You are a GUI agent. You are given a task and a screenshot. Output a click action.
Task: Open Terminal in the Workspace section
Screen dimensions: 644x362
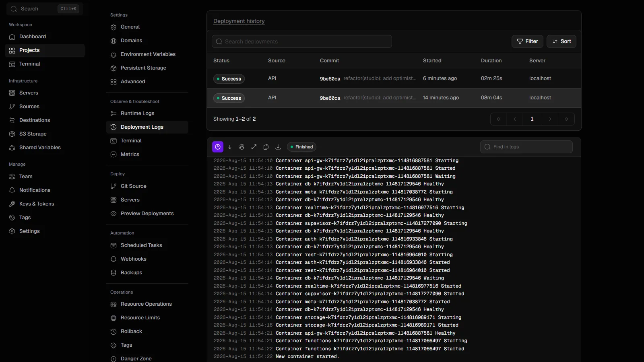click(45, 64)
